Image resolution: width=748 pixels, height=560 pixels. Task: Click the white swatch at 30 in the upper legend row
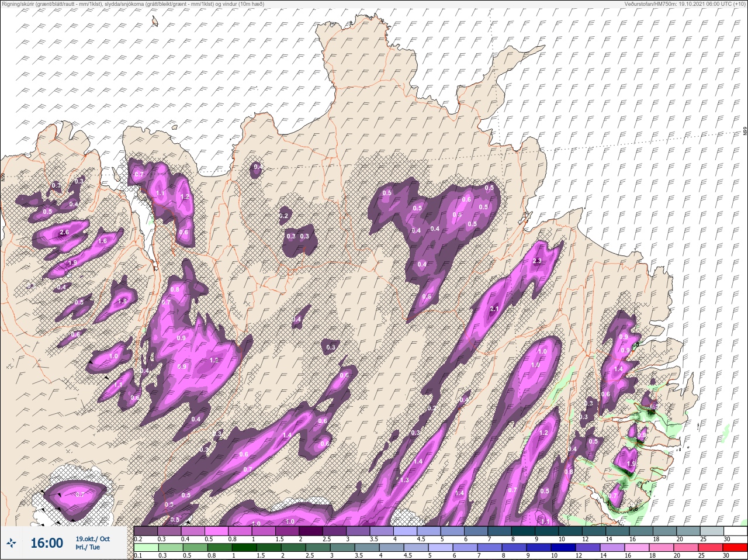(x=735, y=531)
